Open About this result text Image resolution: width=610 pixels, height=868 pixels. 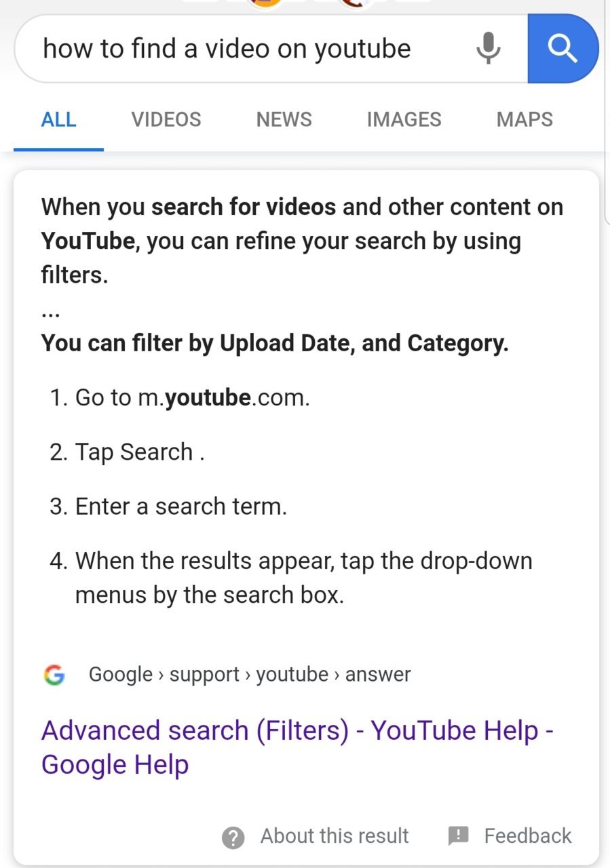pyautogui.click(x=335, y=836)
